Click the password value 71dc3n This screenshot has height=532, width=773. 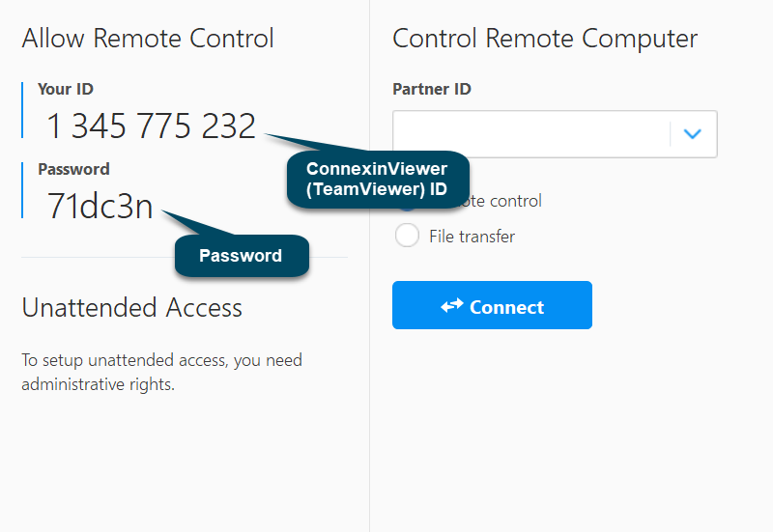coord(100,206)
